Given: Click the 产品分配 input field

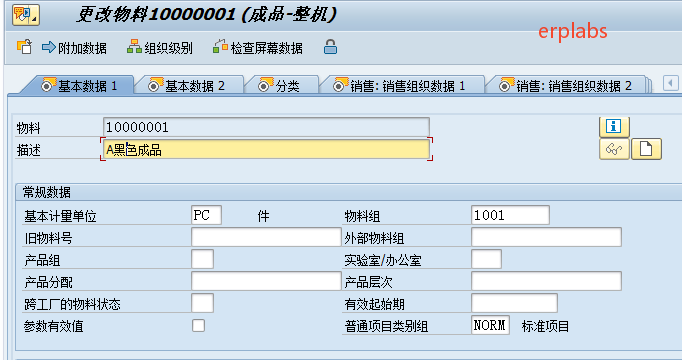Looking at the screenshot, I should [x=266, y=281].
